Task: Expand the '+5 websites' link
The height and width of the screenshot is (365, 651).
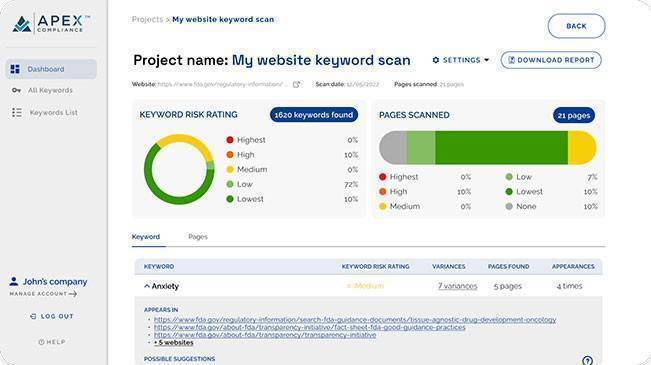Action: [x=174, y=343]
